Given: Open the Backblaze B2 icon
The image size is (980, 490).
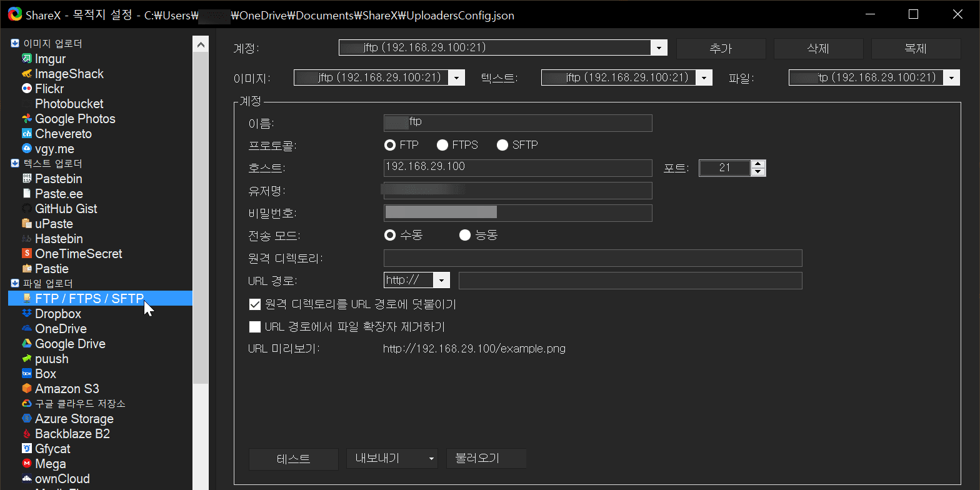Looking at the screenshot, I should [x=27, y=434].
